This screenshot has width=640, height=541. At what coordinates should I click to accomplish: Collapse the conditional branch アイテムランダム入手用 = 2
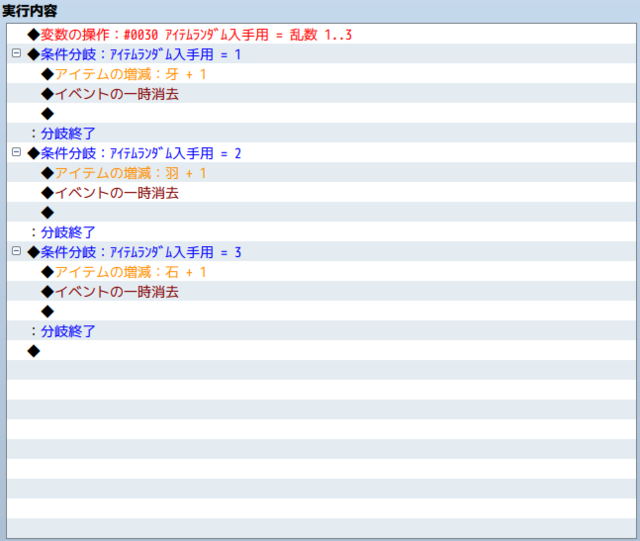[x=16, y=152]
